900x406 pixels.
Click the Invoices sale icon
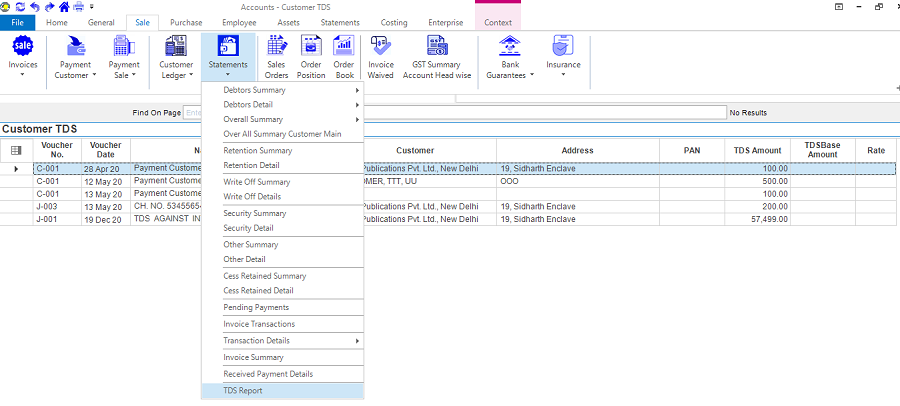point(22,46)
